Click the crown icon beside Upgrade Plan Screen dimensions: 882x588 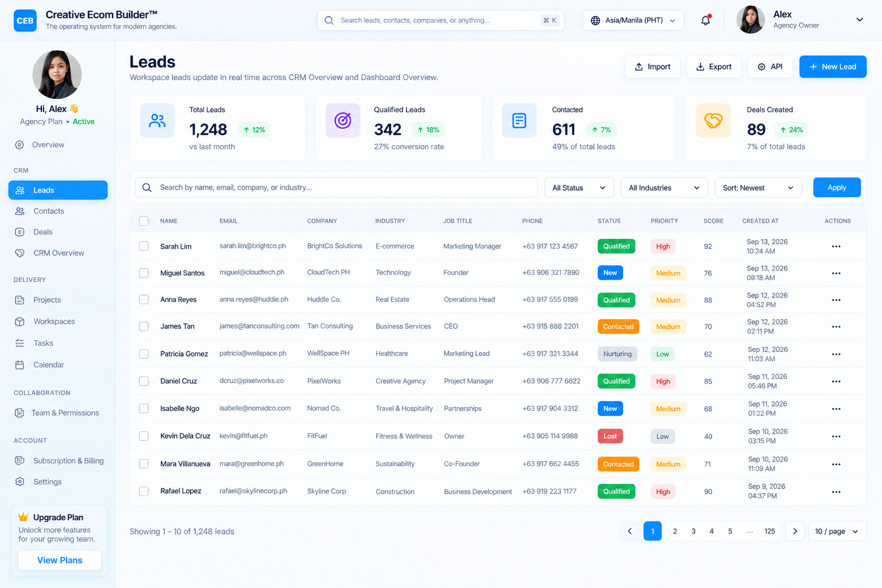tap(24, 517)
